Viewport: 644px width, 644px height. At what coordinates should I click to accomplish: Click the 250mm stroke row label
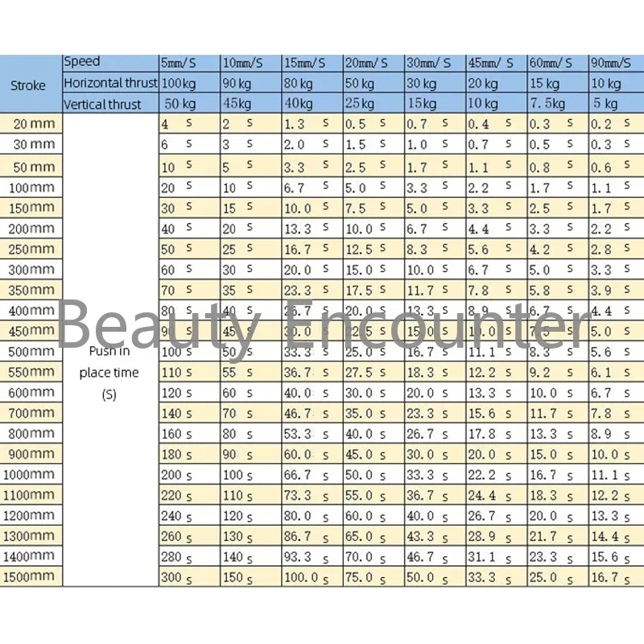[31, 249]
